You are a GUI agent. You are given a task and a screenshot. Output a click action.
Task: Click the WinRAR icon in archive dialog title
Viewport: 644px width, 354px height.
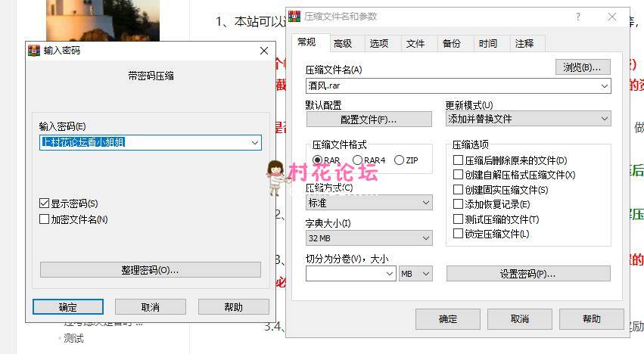tap(294, 17)
